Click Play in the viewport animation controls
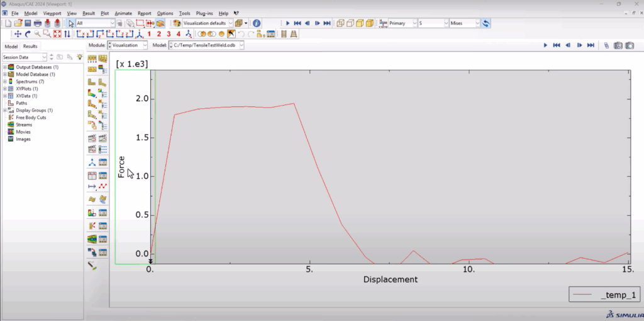The width and height of the screenshot is (644, 321). pyautogui.click(x=545, y=45)
